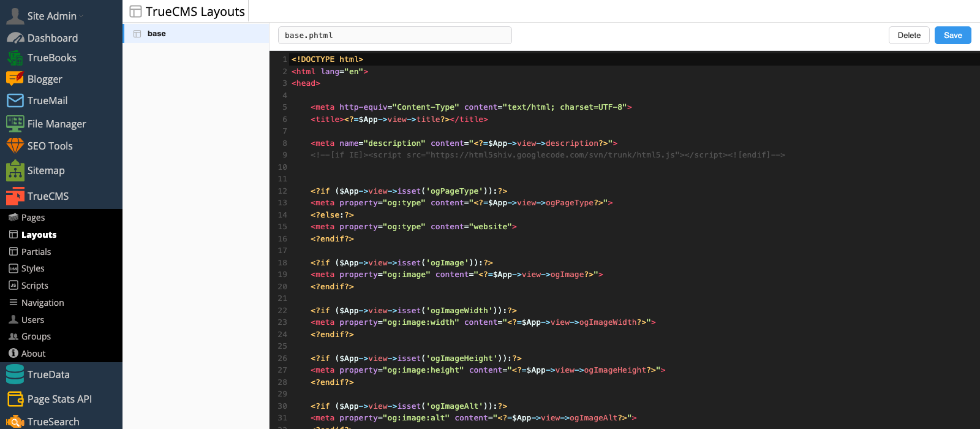Click the Site Admin label
Screen dimensions: 980x429
52,16
